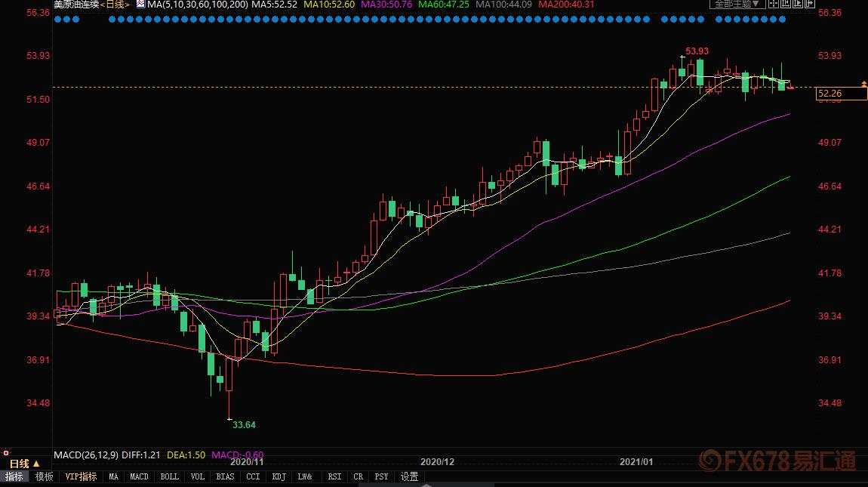
Task: Click the crosshair cursor icon
Action: (x=774, y=4)
